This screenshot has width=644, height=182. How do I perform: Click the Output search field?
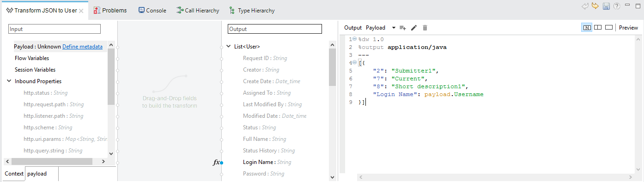tap(274, 29)
